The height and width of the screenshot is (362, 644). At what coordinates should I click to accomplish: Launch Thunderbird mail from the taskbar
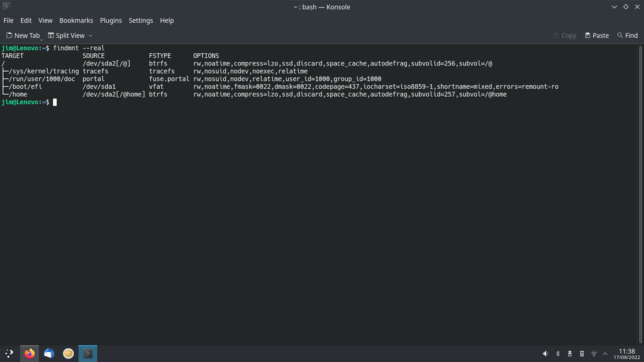pyautogui.click(x=49, y=354)
